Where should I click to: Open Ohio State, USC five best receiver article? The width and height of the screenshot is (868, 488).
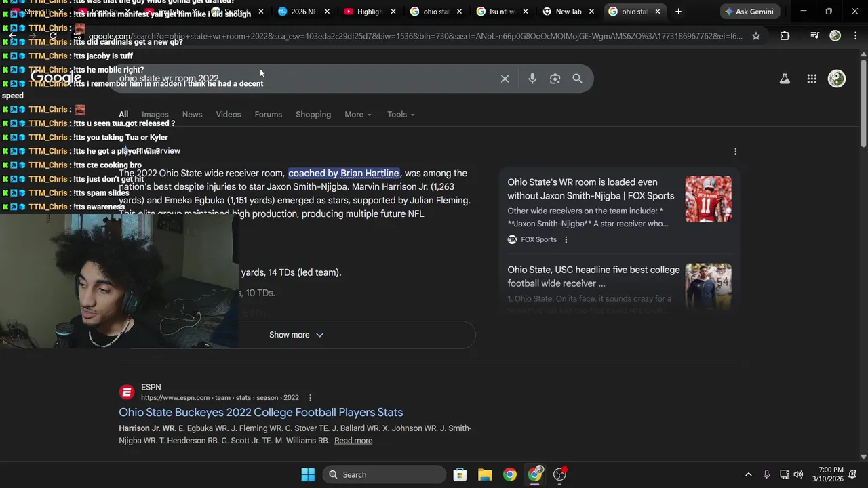point(593,277)
